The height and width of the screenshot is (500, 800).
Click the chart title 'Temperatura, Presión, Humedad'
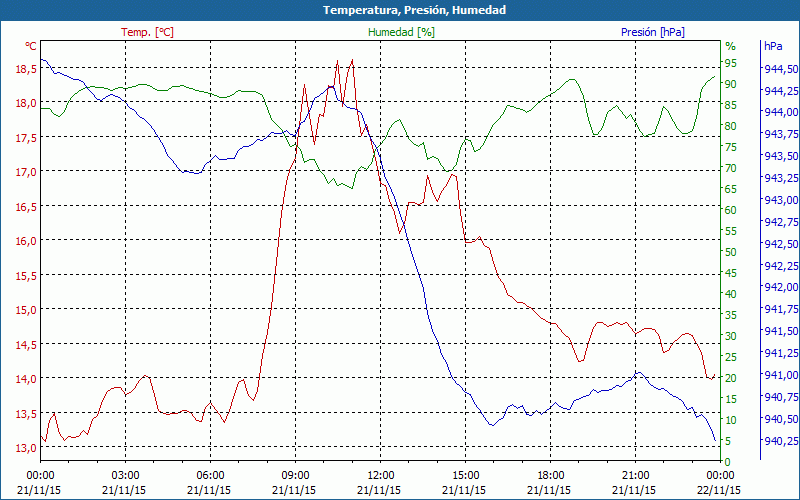(414, 10)
